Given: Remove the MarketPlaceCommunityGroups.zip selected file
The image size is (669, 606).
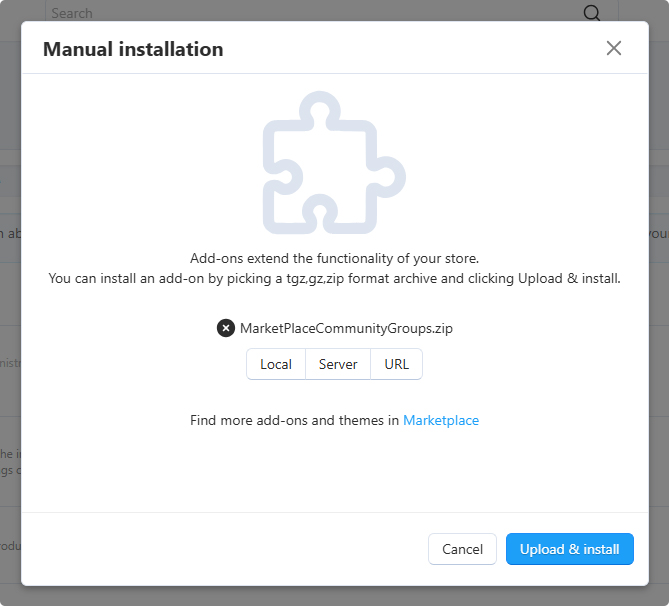Looking at the screenshot, I should 226,328.
